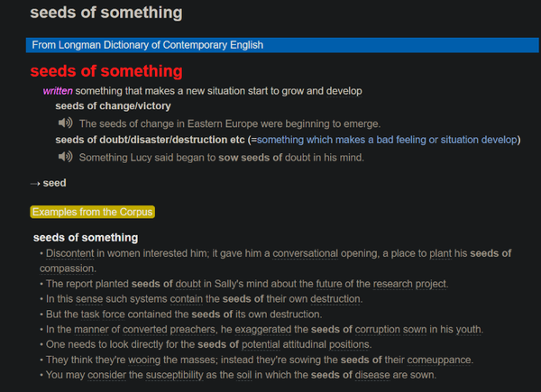Play audio for the "Something Lucy said" sentence
541x392 pixels.
click(x=64, y=158)
